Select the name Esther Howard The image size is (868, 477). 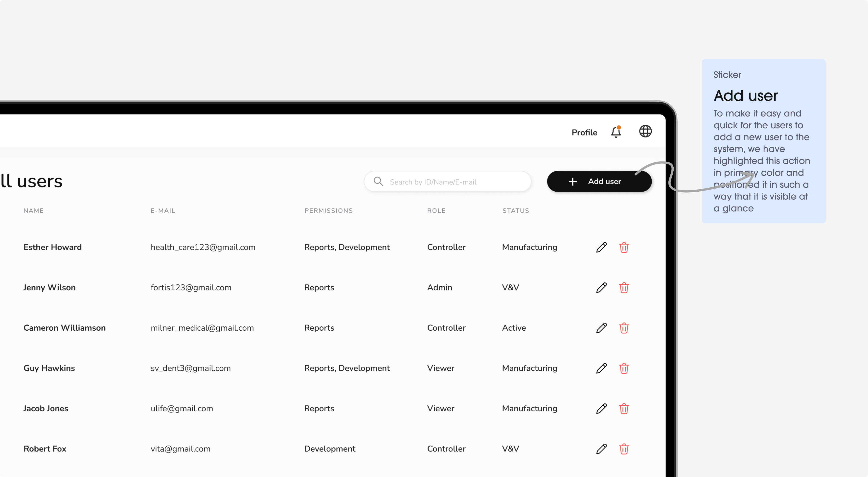point(53,247)
